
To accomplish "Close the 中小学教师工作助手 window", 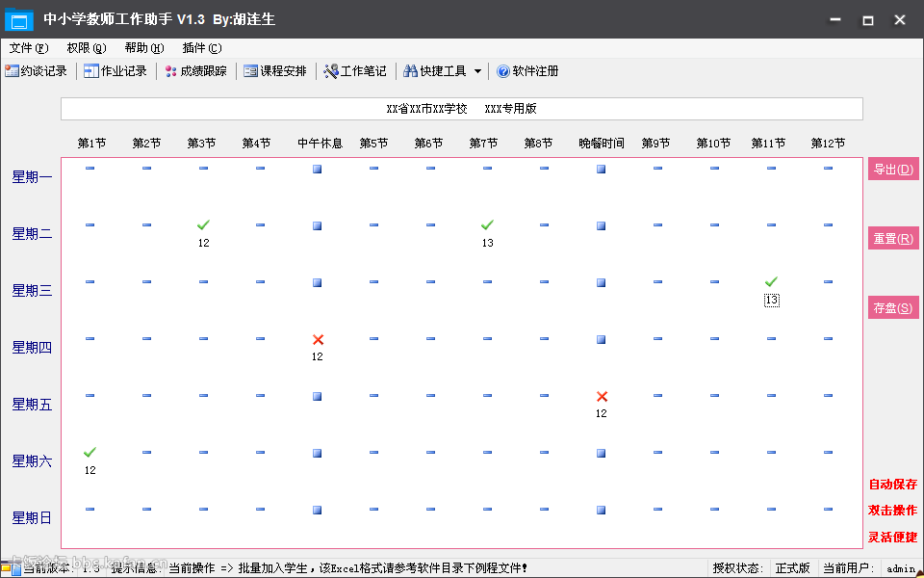I will pos(900,20).
